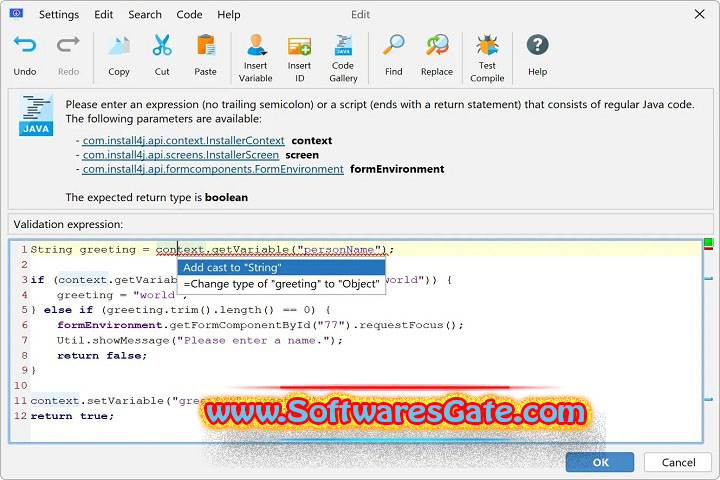Click the green status indicator above the editor gutter
Screen dimensions: 720x480
click(x=709, y=242)
